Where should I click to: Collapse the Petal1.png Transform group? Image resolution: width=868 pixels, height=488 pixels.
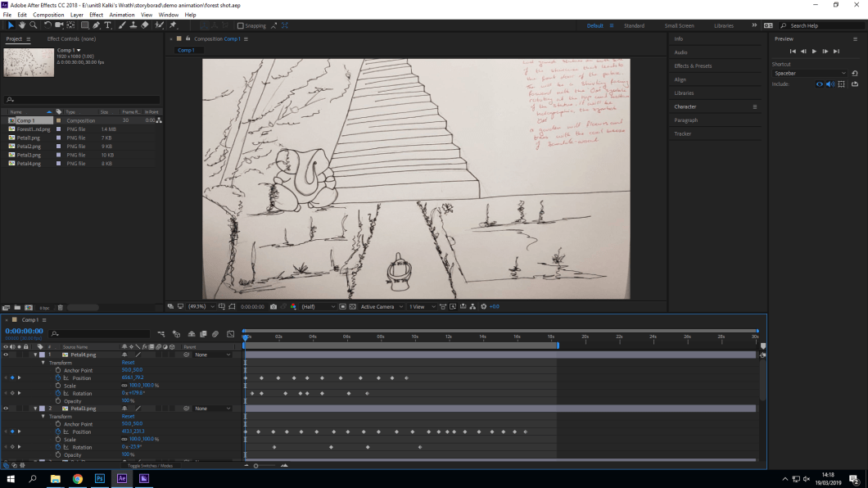(x=43, y=416)
